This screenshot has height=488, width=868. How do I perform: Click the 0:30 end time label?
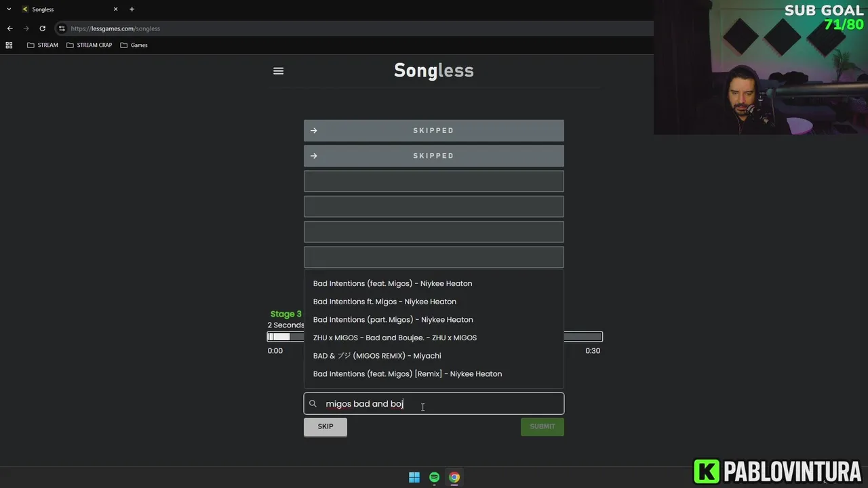(593, 350)
